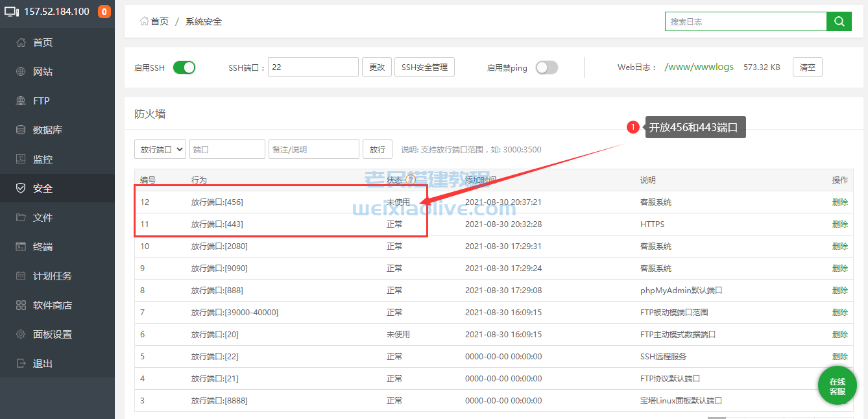
Task: Enable the 启用禁ping toggle switch
Action: click(546, 67)
